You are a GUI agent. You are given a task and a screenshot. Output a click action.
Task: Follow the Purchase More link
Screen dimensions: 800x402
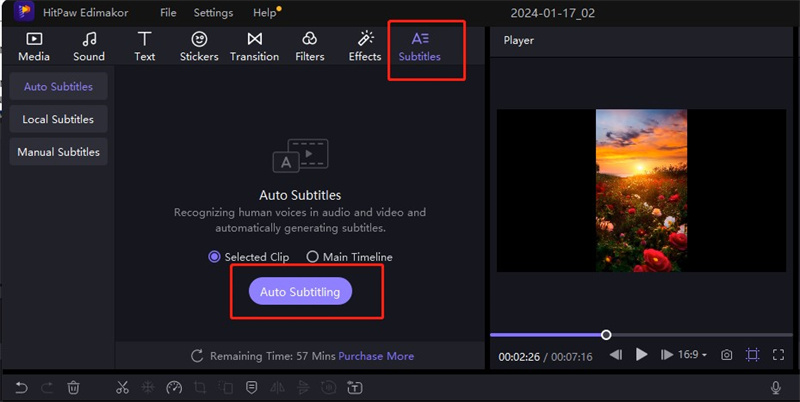click(376, 356)
